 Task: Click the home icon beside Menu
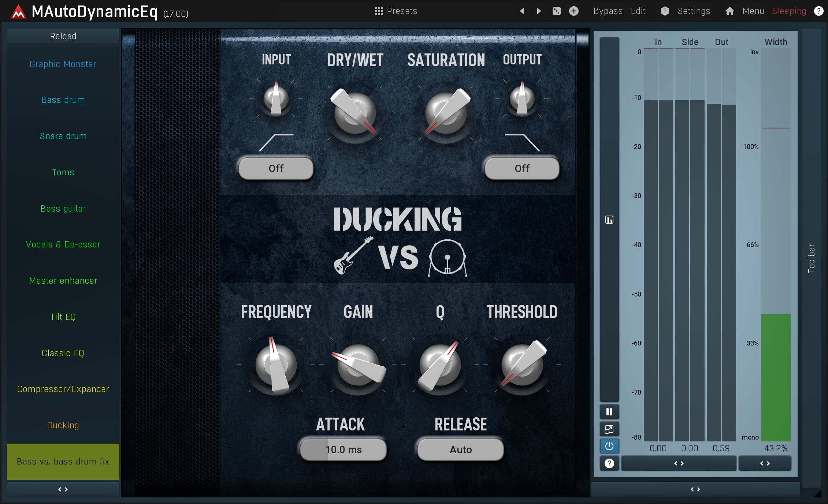coord(729,11)
